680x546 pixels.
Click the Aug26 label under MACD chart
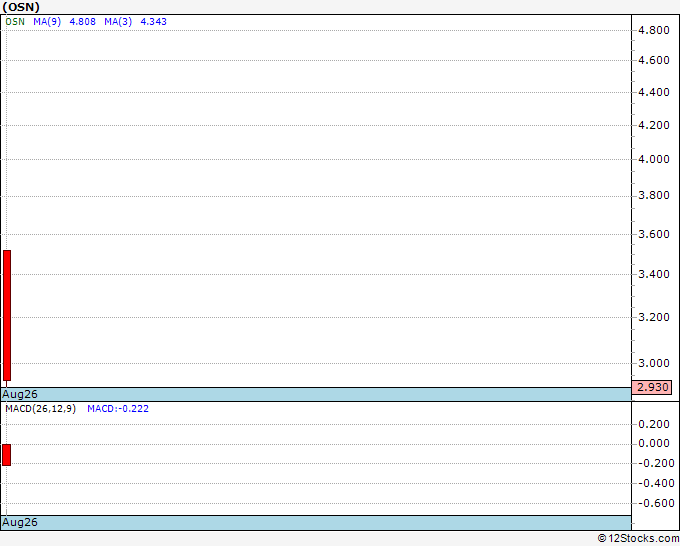20,522
